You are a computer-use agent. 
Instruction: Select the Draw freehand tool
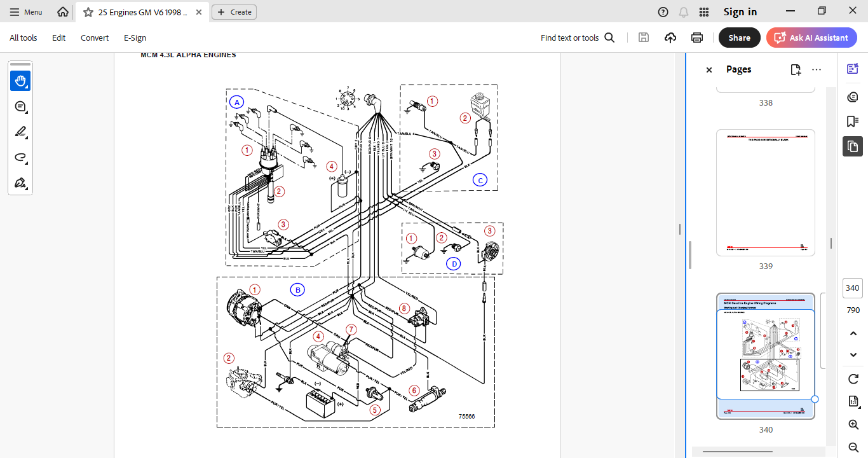[20, 157]
